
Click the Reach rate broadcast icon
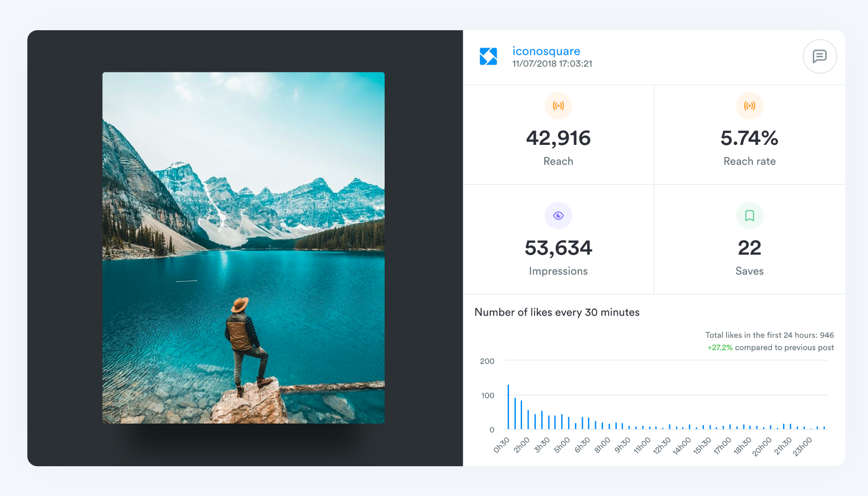tap(749, 106)
